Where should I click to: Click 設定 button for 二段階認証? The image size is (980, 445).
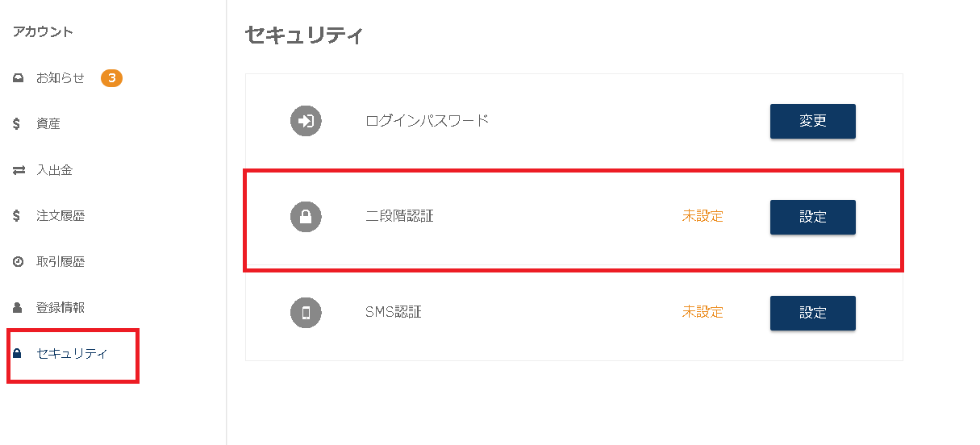(813, 217)
